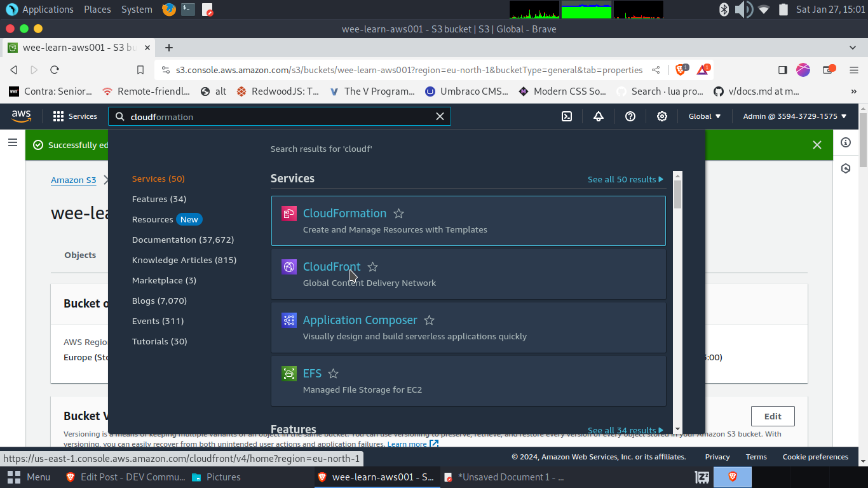
Task: Open the Applications menu
Action: (x=40, y=9)
